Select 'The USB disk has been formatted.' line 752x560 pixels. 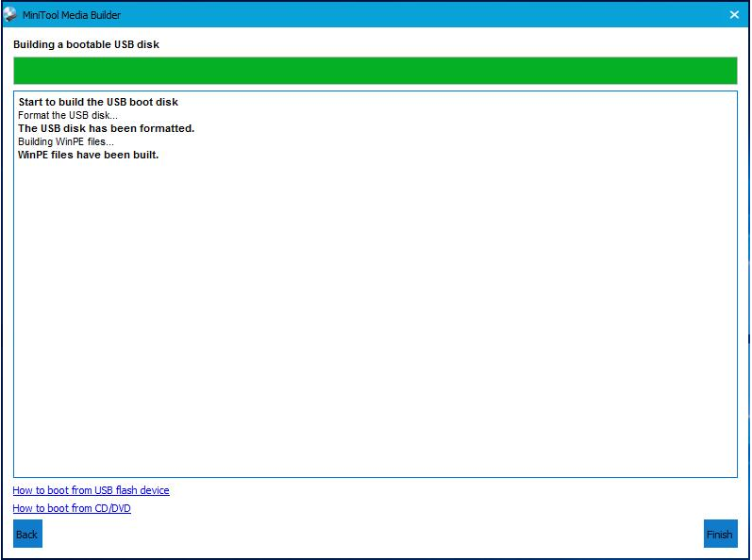pyautogui.click(x=106, y=128)
